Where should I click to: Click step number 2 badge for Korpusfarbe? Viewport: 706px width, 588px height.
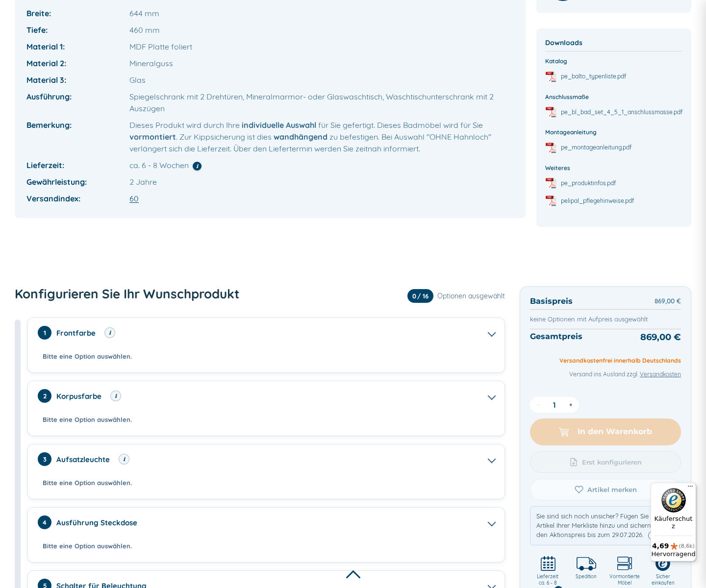45,396
